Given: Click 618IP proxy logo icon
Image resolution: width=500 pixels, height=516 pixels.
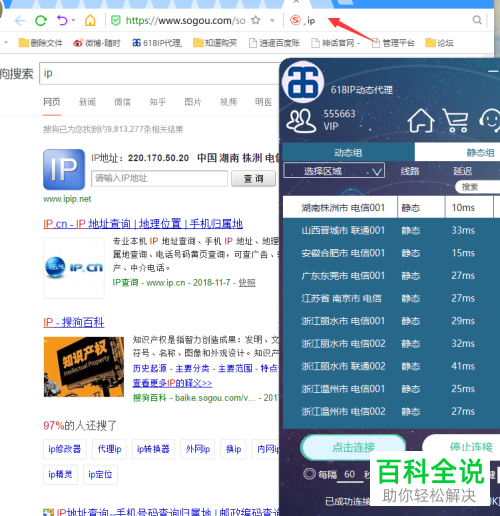Looking at the screenshot, I should 303,82.
